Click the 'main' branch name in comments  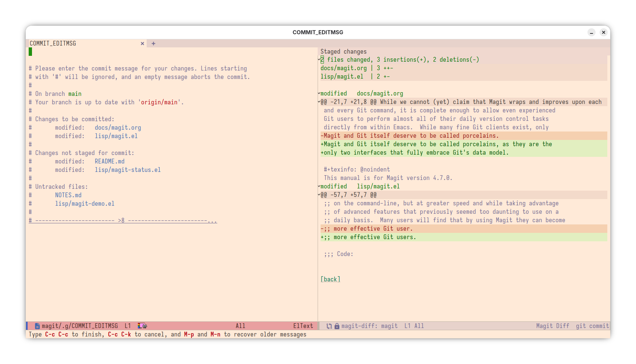[75, 94]
